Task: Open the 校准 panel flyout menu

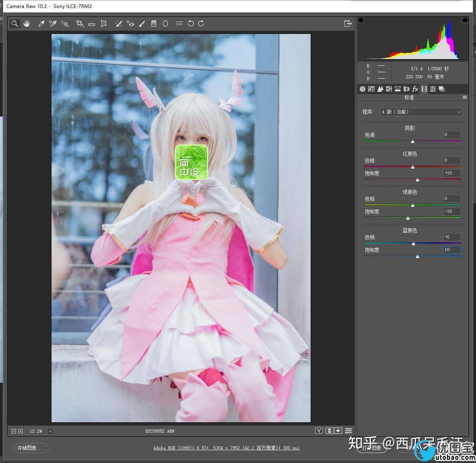Action: 464,97
